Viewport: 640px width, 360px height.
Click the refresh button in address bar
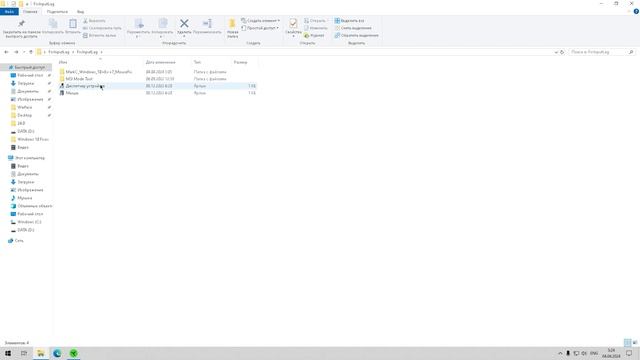562,52
